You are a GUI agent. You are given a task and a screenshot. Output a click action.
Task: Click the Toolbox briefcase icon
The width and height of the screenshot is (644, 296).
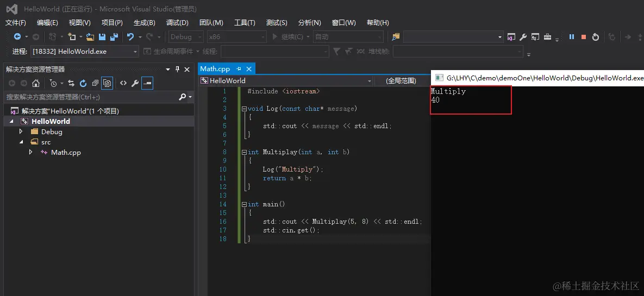click(547, 37)
